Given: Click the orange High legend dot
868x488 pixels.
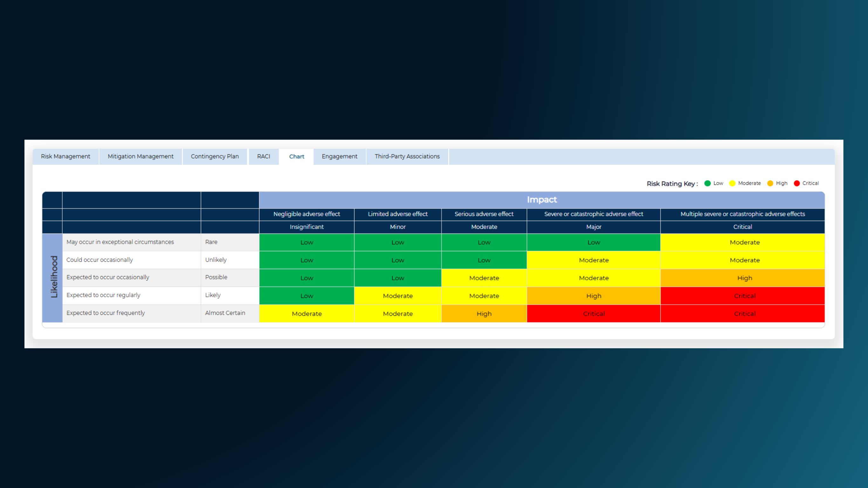Looking at the screenshot, I should [x=770, y=183].
